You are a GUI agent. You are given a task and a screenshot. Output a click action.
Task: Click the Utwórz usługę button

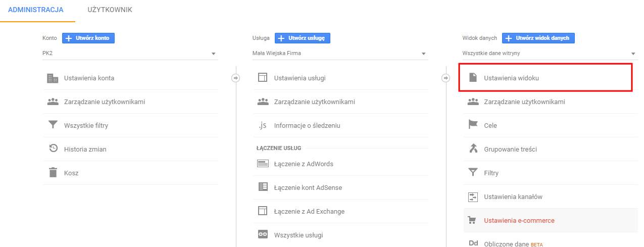302,38
